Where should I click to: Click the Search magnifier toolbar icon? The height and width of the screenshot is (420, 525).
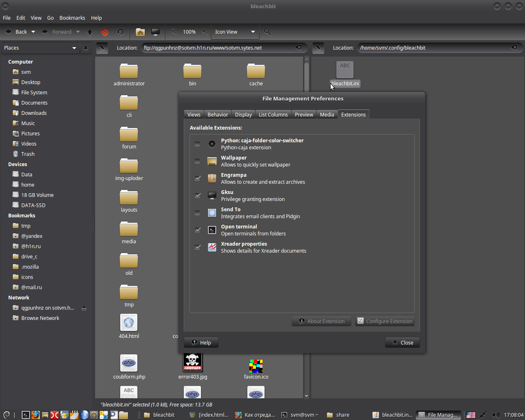click(267, 32)
